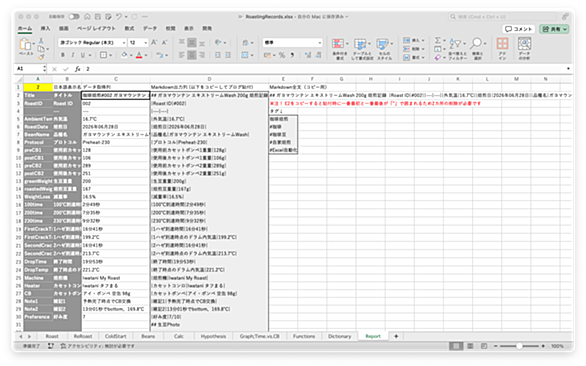The width and height of the screenshot is (586, 366).
Task: Open the number format dropdown
Action: pyautogui.click(x=292, y=43)
